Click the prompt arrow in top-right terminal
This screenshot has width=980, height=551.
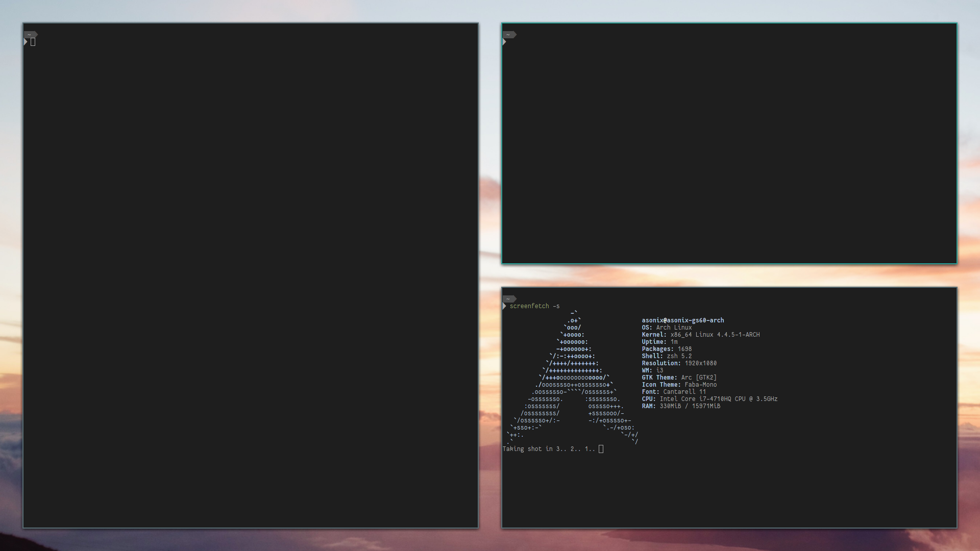(x=504, y=42)
